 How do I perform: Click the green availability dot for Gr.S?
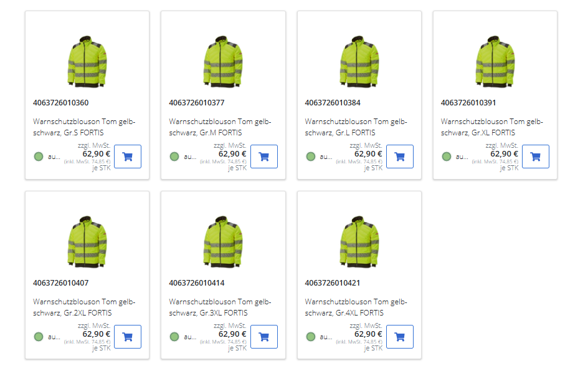(x=39, y=157)
